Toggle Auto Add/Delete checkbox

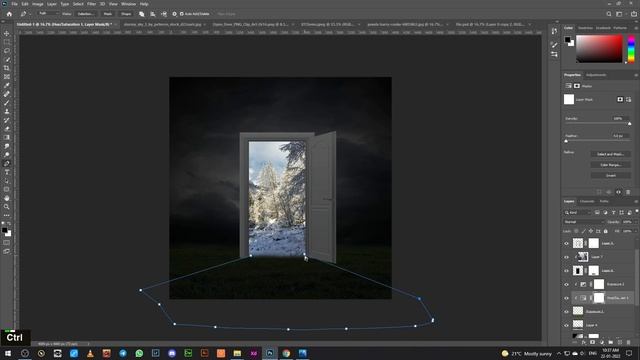pyautogui.click(x=182, y=14)
